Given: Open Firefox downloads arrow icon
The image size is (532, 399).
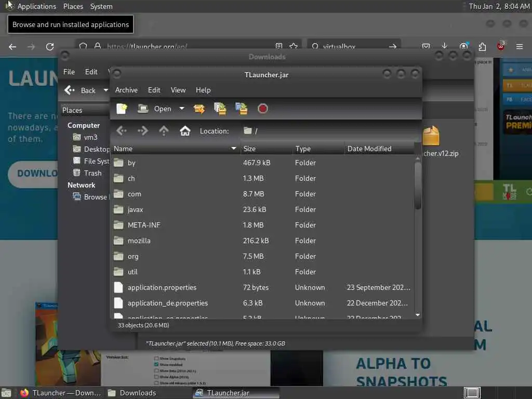Looking at the screenshot, I should point(445,46).
